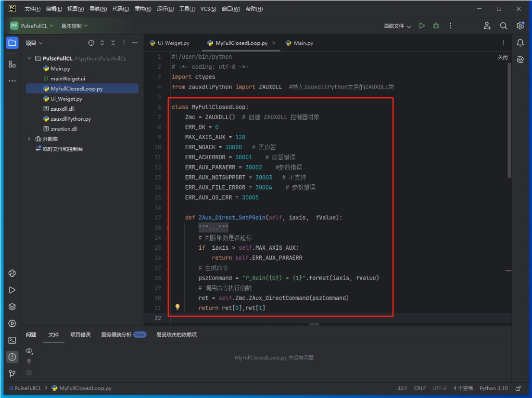Open Code With Me user icon
The image size is (532, 398).
pos(487,26)
